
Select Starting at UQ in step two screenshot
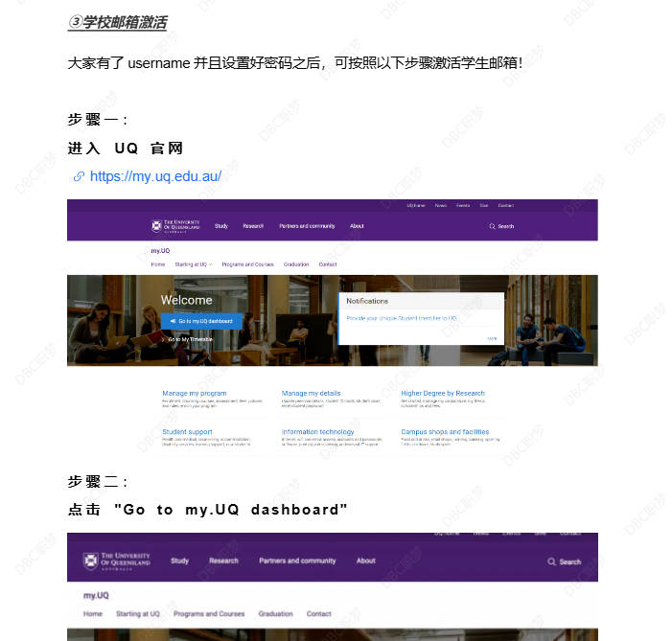click(138, 614)
